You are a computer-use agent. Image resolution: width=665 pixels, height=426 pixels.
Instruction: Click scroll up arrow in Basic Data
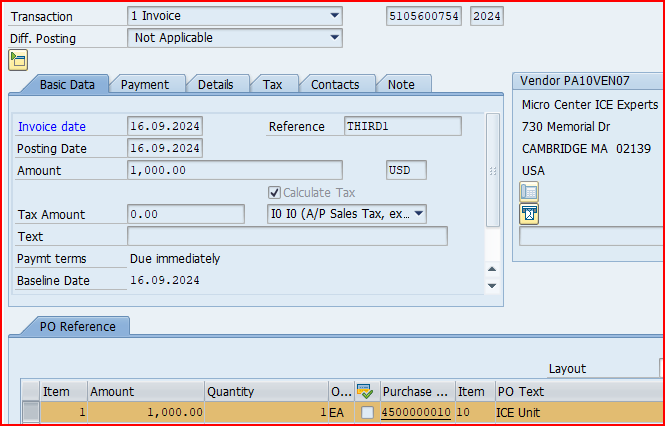(x=491, y=269)
